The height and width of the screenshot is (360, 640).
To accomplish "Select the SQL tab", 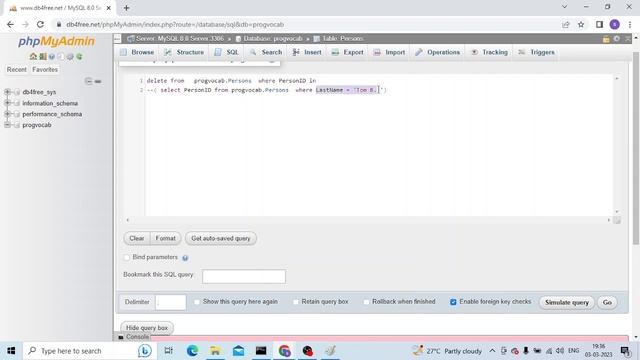I will coord(227,52).
